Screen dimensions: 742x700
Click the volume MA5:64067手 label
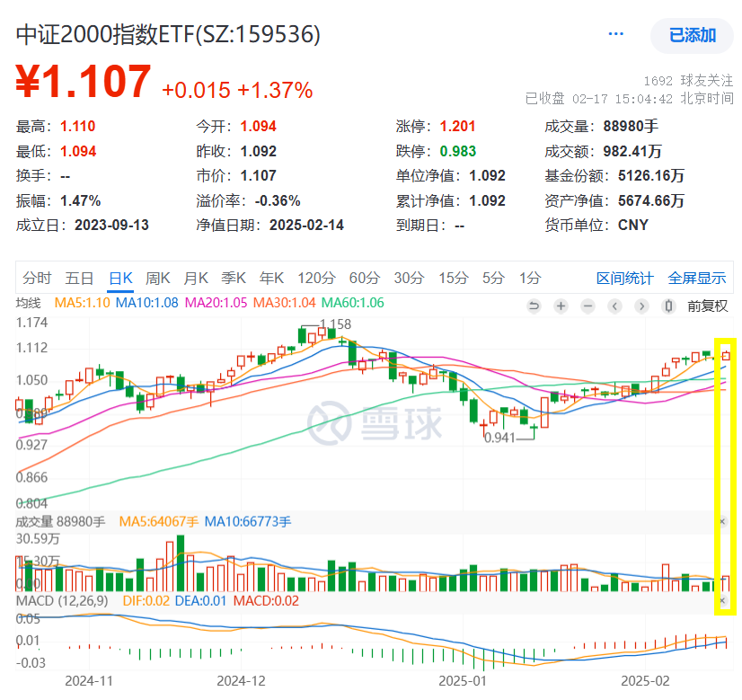pyautogui.click(x=158, y=521)
